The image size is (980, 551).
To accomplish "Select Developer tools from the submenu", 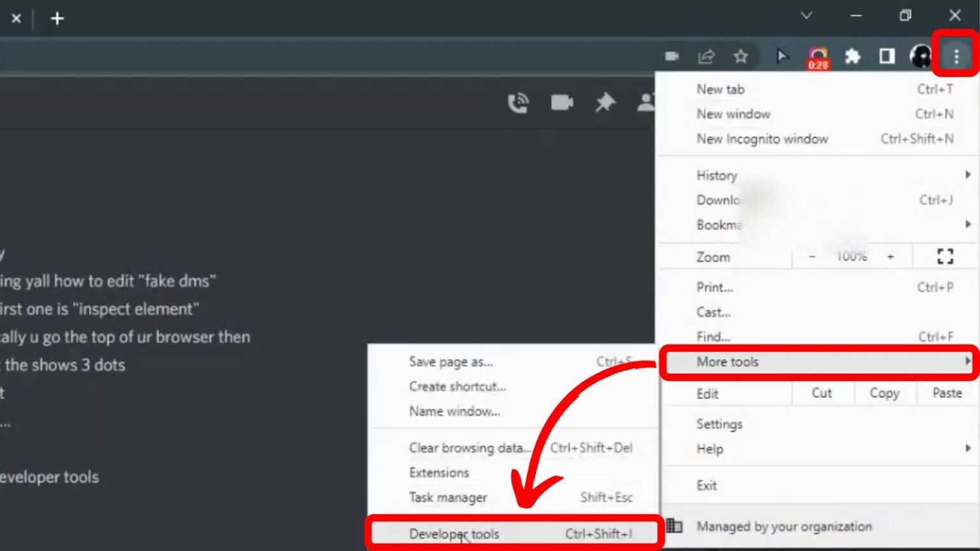I will pos(454,534).
